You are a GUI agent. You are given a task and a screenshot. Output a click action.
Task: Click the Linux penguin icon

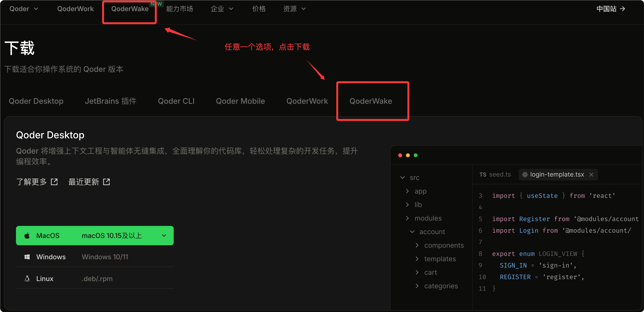[x=27, y=278]
